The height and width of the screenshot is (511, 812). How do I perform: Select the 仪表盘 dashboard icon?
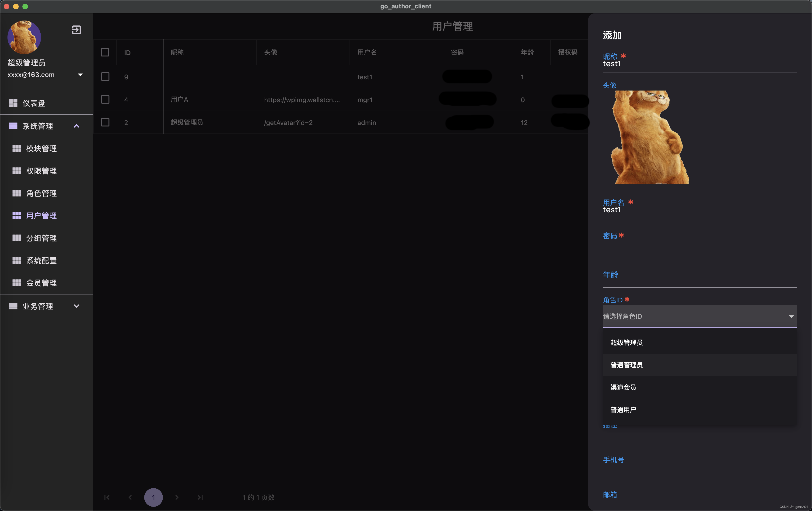pyautogui.click(x=14, y=103)
